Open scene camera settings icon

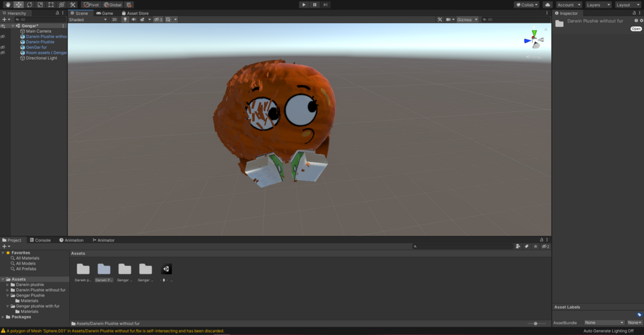point(450,19)
